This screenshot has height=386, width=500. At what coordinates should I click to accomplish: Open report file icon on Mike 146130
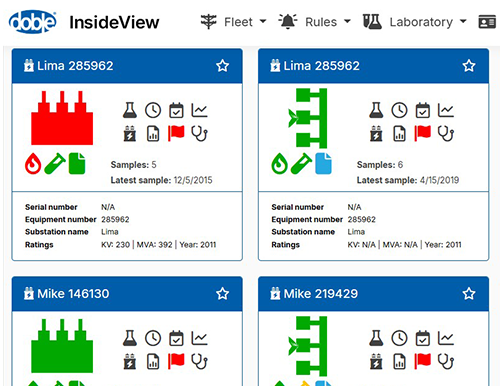pos(153,362)
